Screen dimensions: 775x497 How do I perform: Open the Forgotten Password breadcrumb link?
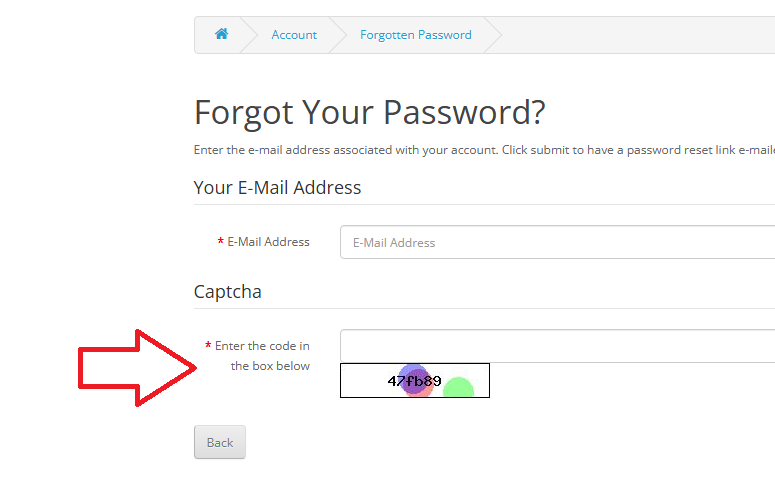pos(416,35)
